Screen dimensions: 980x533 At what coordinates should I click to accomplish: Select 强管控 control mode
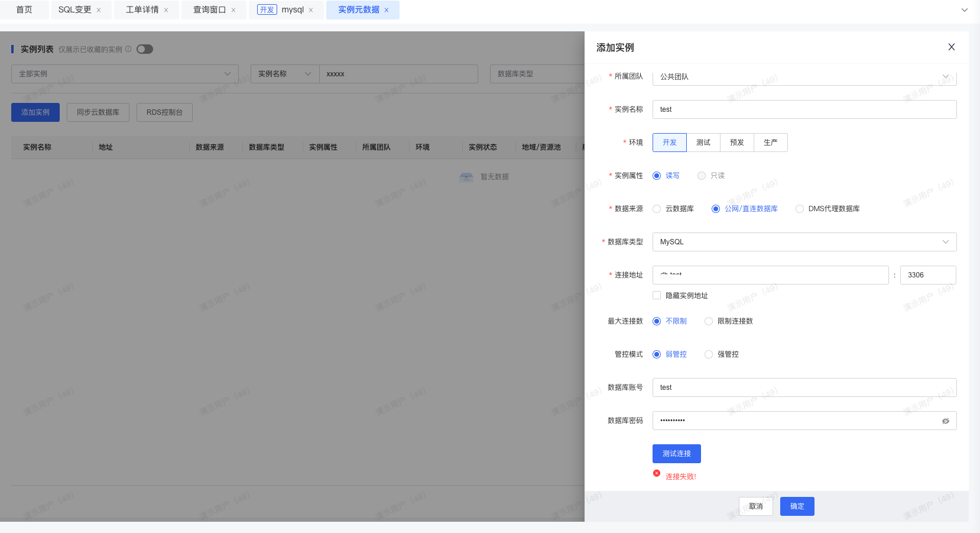click(709, 354)
